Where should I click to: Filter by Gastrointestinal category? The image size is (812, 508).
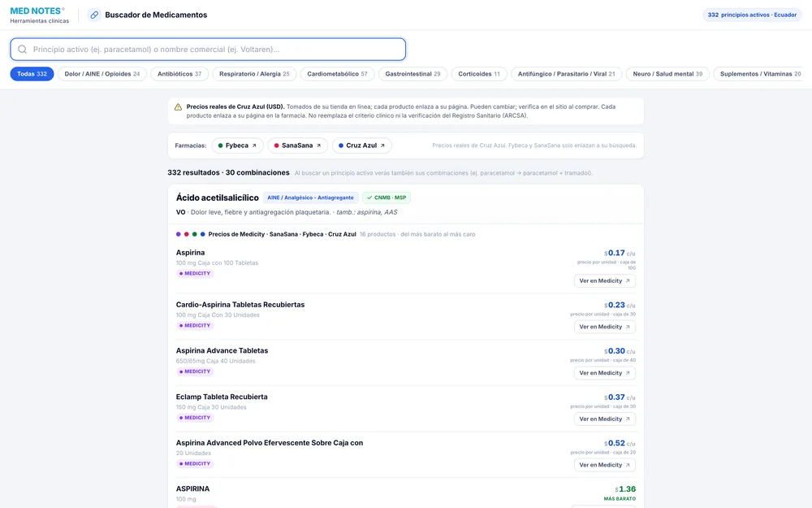[412, 74]
